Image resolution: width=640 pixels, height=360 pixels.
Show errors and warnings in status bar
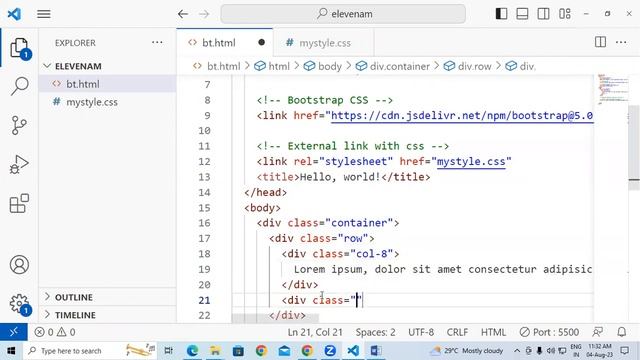coord(55,332)
